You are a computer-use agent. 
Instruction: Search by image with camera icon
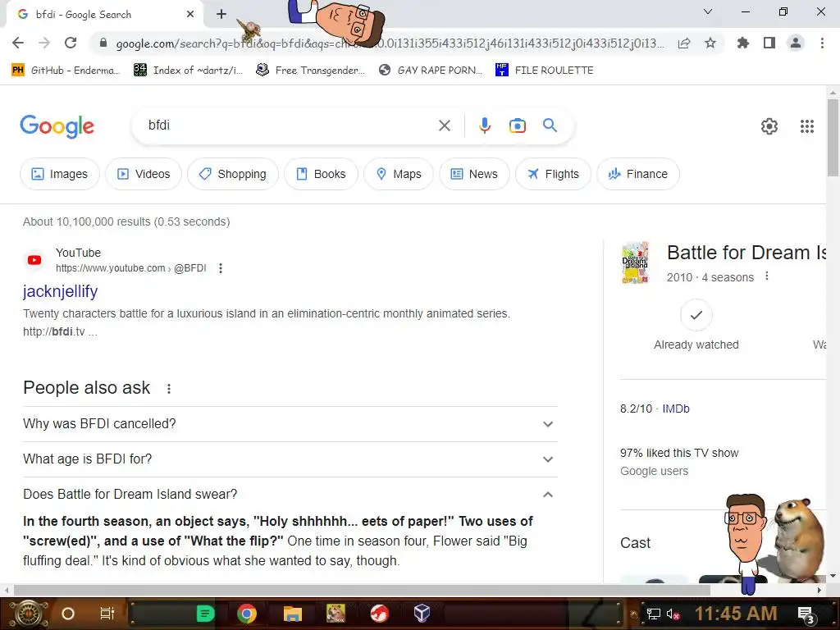[518, 126]
